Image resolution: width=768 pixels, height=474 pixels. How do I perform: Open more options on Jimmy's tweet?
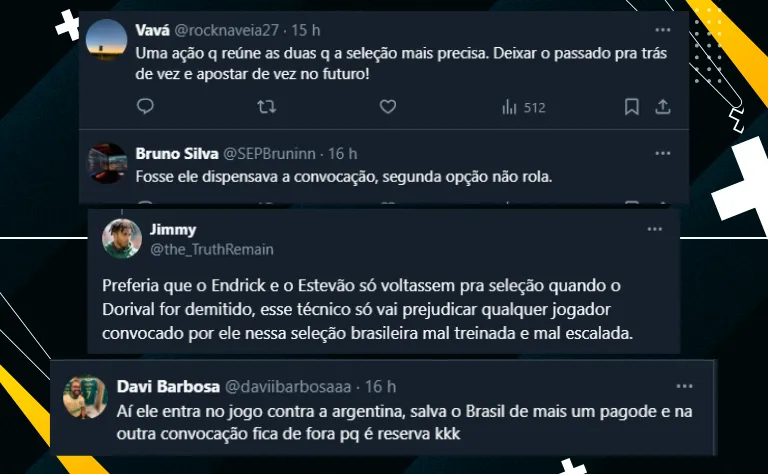[x=654, y=229]
